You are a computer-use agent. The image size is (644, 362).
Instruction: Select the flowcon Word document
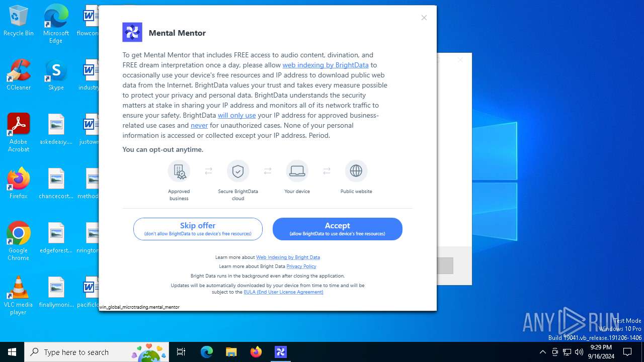[x=89, y=21]
